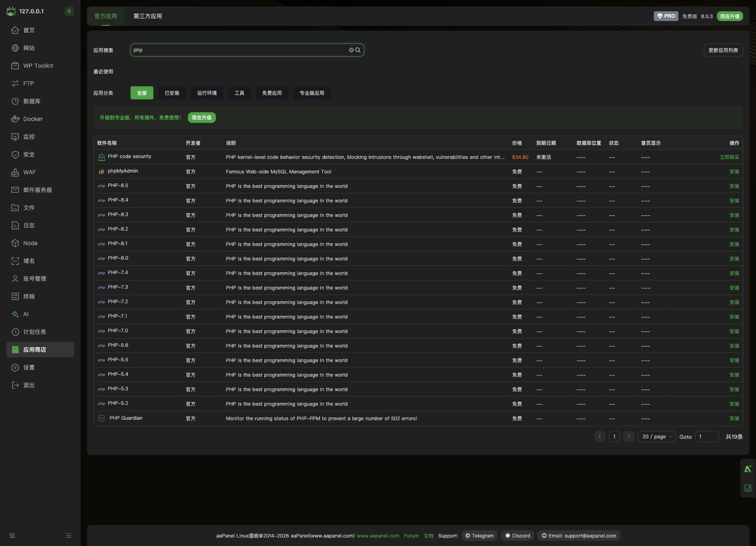Viewport: 756px width, 546px height.
Task: Click the 更新应用列表 button
Action: click(723, 50)
